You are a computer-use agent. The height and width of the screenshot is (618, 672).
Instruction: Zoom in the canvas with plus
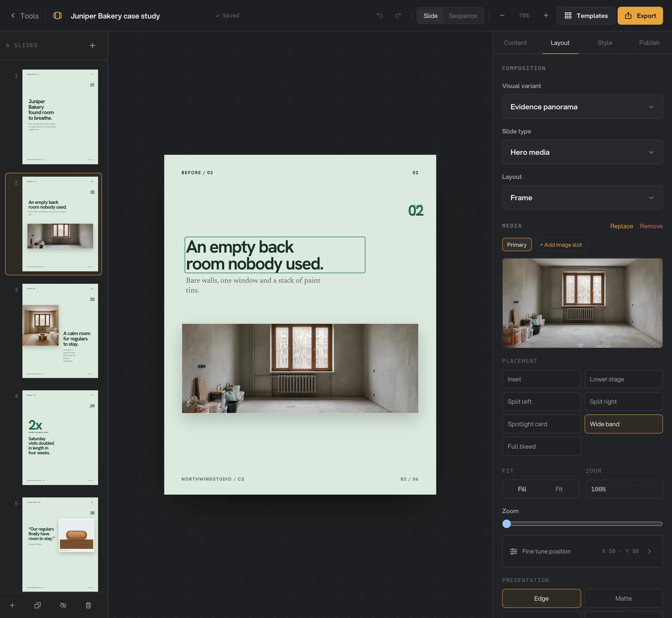tap(546, 16)
